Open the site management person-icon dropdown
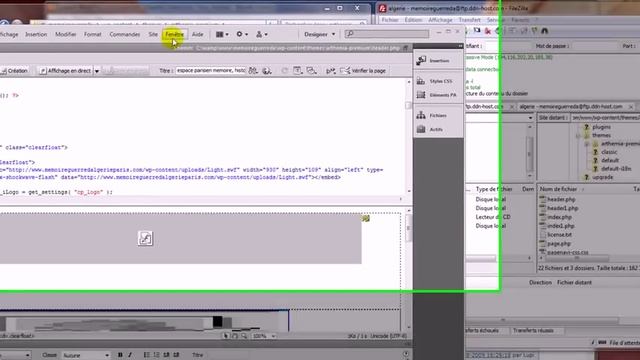 coord(262,34)
